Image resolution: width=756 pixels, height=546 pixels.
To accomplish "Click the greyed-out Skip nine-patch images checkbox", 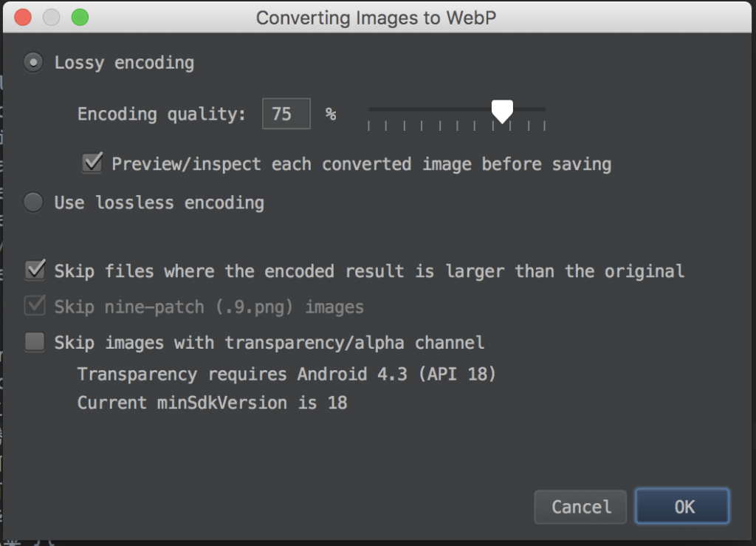I will 35,307.
